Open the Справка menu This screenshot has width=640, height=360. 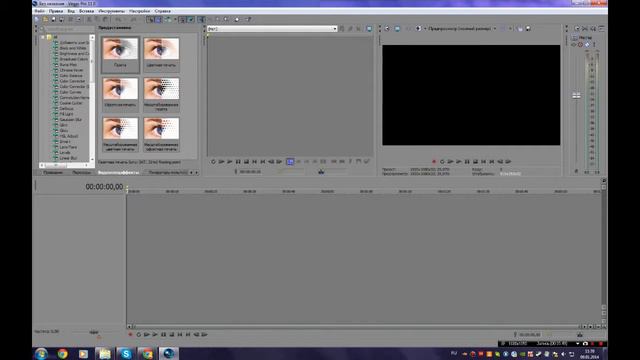pyautogui.click(x=162, y=11)
